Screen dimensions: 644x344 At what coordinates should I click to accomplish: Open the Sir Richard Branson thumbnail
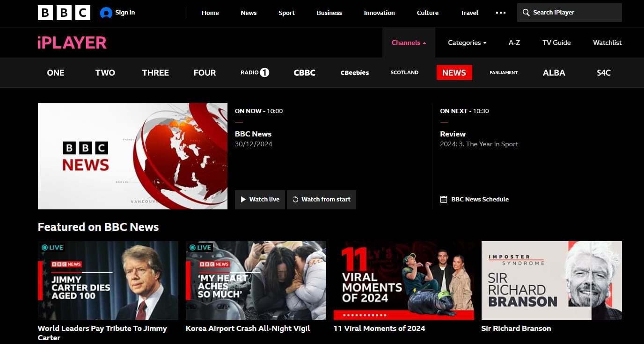click(551, 280)
